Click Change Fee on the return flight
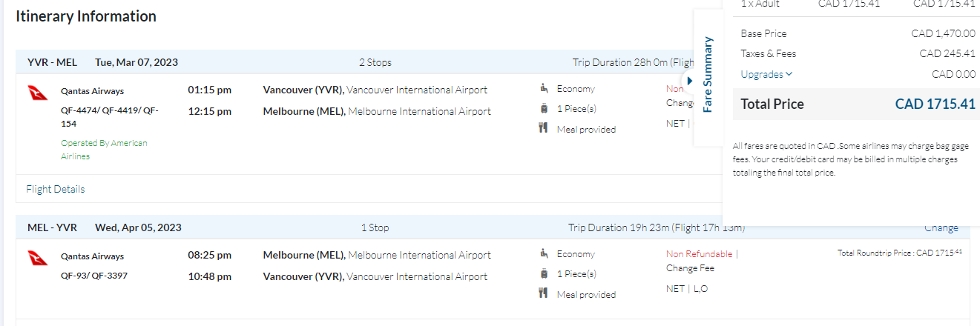This screenshot has width=980, height=326. pyautogui.click(x=690, y=268)
